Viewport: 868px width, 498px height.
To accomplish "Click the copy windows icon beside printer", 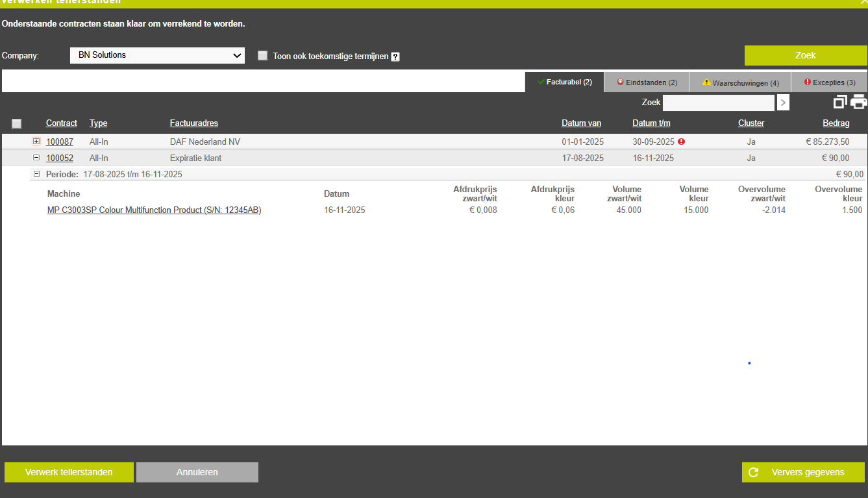I will [x=840, y=102].
